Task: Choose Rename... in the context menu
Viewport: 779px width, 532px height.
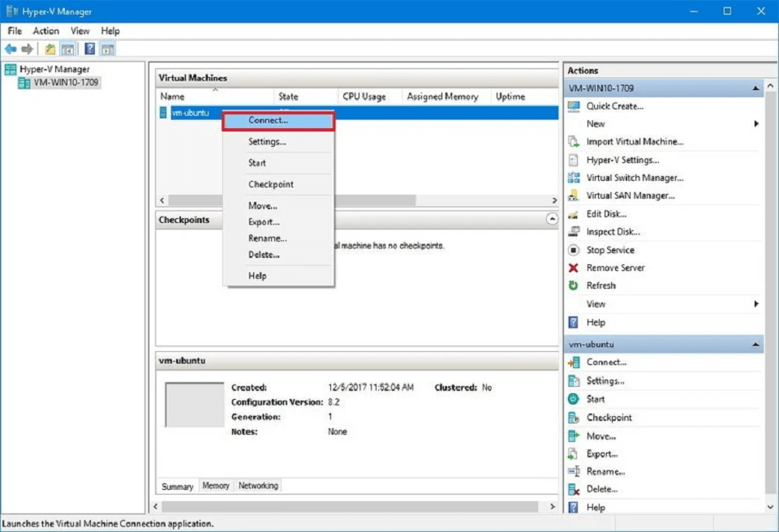Action: 278,238
